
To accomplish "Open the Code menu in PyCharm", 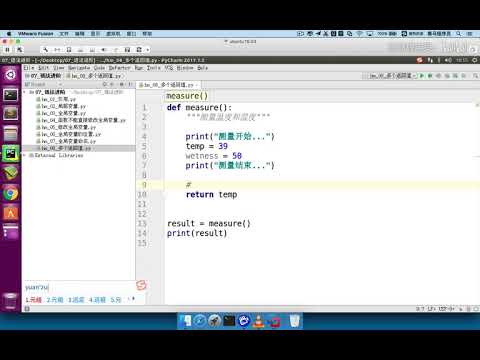I will pyautogui.click(x=99, y=68).
